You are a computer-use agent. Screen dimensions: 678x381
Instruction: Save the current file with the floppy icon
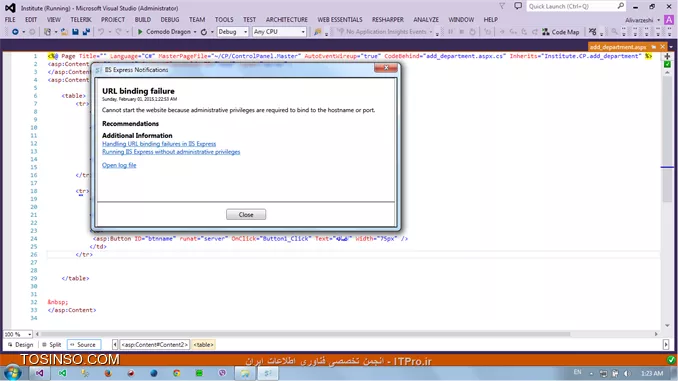tap(75, 32)
